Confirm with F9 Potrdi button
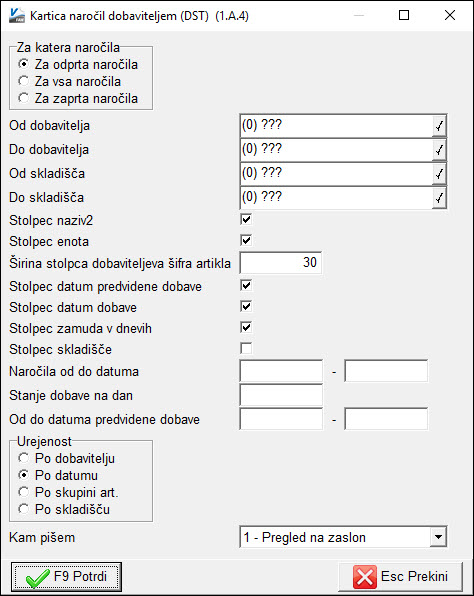The height and width of the screenshot is (596, 474). point(66,577)
